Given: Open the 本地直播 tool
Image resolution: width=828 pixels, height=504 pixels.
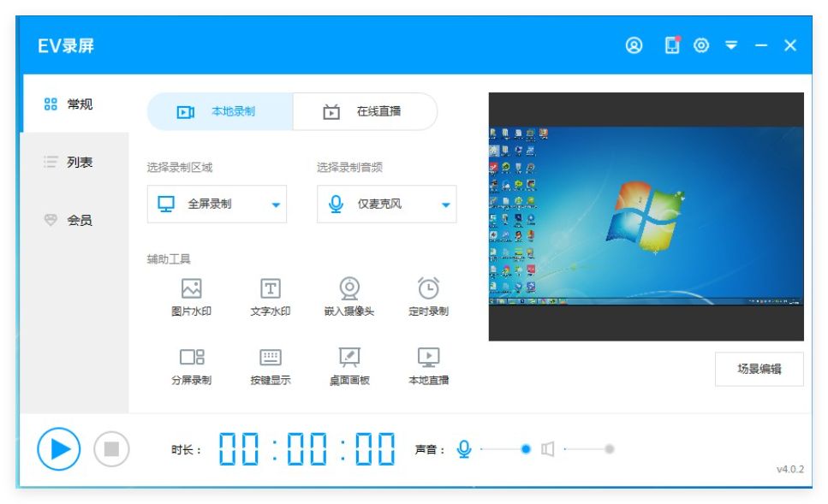Looking at the screenshot, I should click(428, 366).
